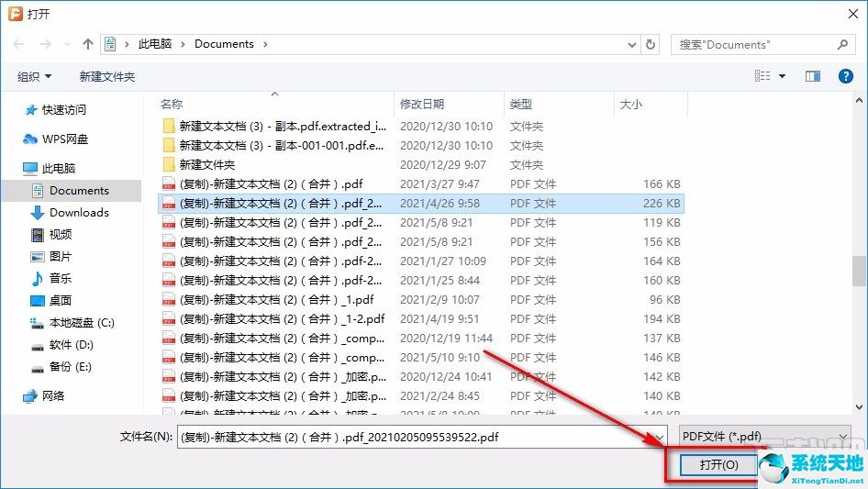Expand the chevron after Documents in path
Screen dimensions: 868x489
tap(265, 44)
